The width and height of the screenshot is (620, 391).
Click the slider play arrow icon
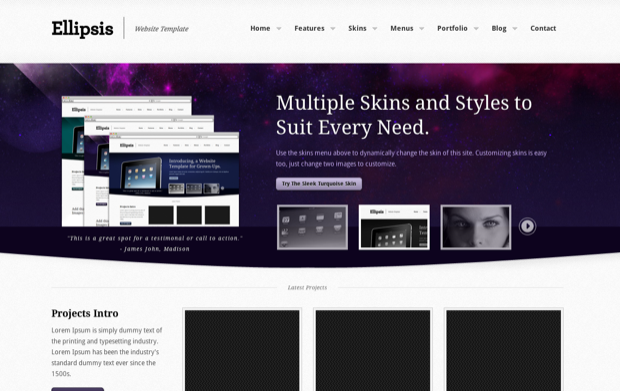click(527, 226)
